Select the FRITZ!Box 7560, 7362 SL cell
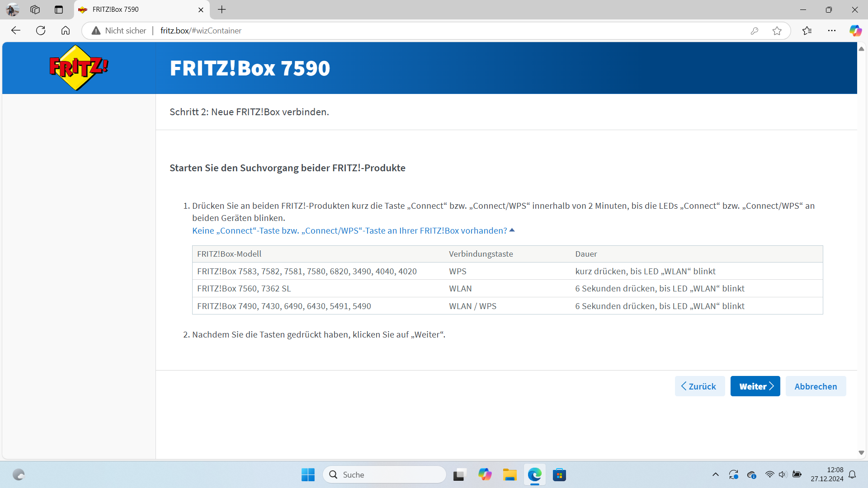 pos(318,288)
